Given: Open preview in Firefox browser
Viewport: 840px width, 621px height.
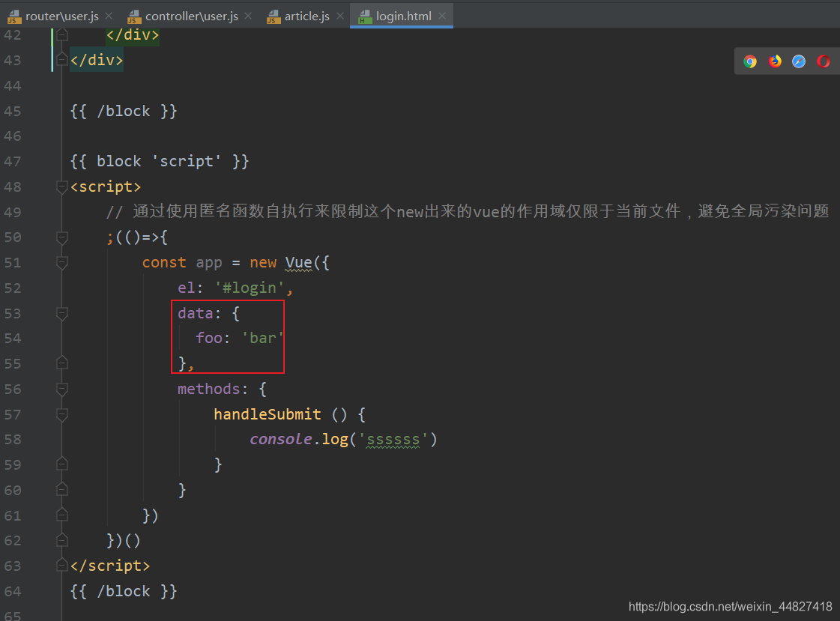Looking at the screenshot, I should (x=775, y=61).
